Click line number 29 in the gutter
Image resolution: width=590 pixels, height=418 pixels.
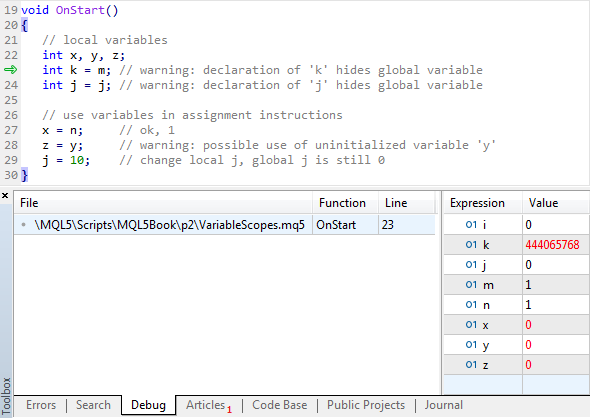pos(11,161)
